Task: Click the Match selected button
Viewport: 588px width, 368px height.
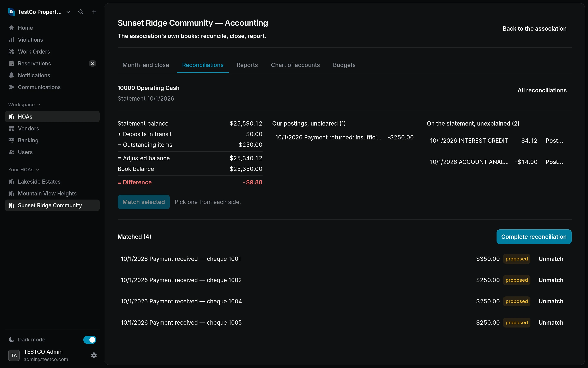Action: [144, 202]
